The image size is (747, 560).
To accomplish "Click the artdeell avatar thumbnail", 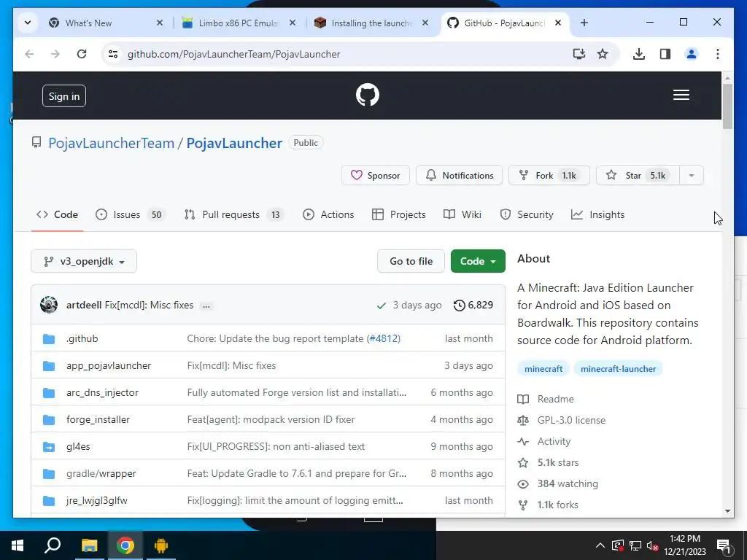I will click(x=49, y=305).
